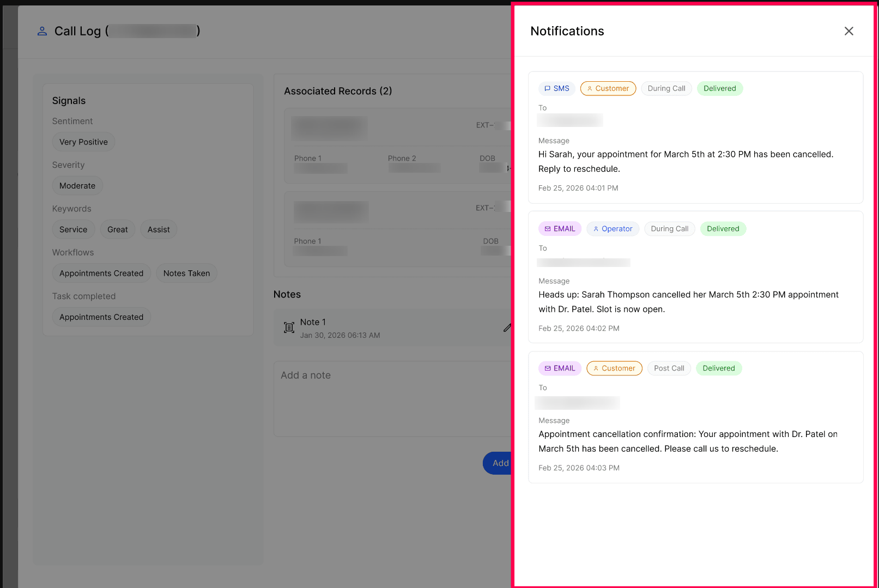The width and height of the screenshot is (879, 588).
Task: Click into the Add a note field
Action: pos(392,398)
